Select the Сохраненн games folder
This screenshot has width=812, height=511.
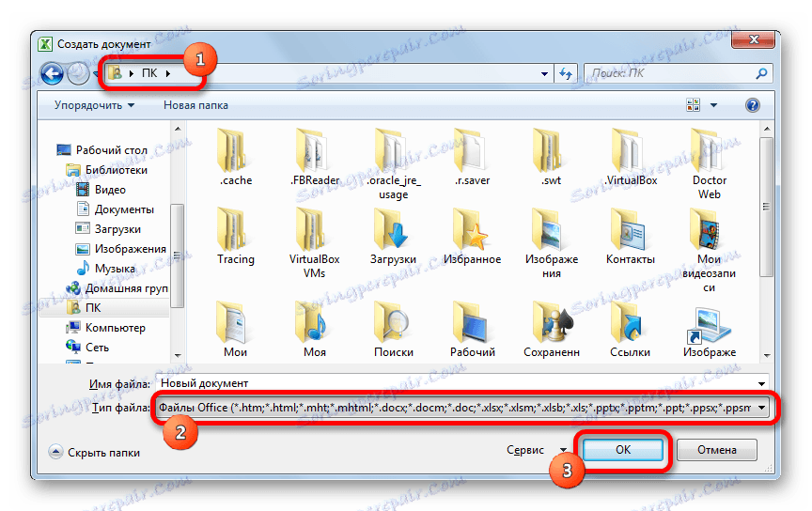(551, 330)
